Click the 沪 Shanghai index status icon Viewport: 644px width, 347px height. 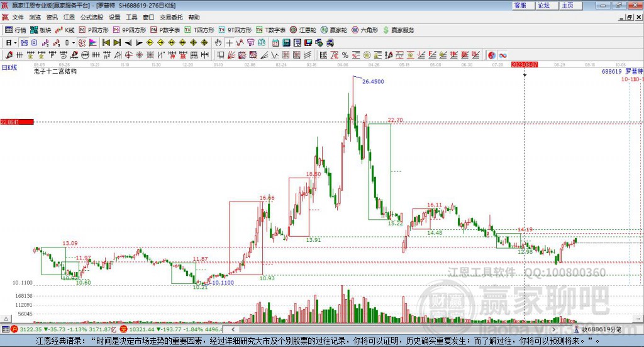[x=15, y=329]
